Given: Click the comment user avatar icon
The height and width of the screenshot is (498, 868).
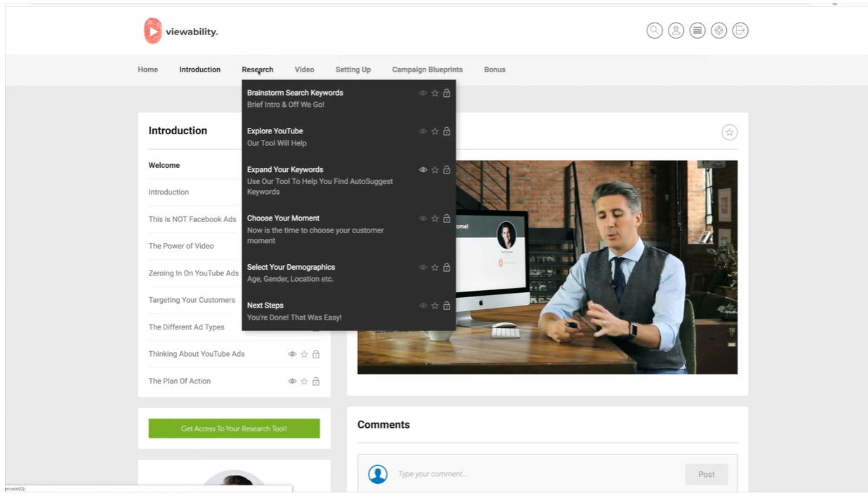Looking at the screenshot, I should 378,474.
